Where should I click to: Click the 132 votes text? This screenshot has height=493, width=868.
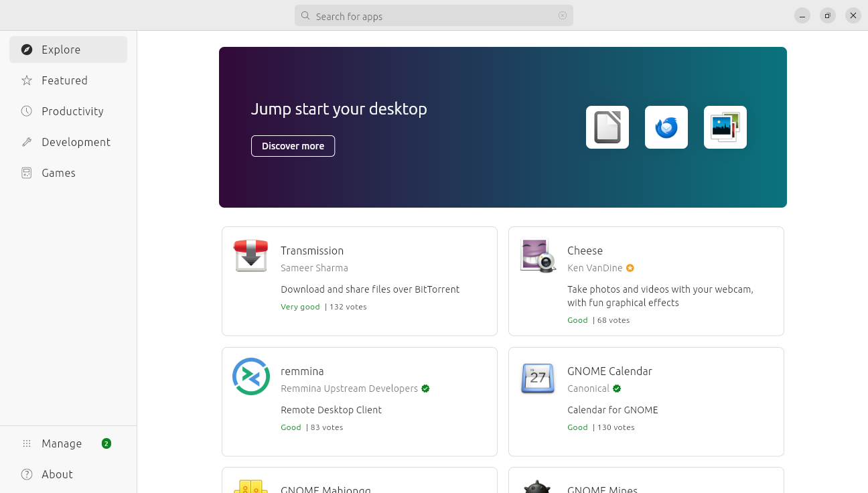tap(348, 307)
